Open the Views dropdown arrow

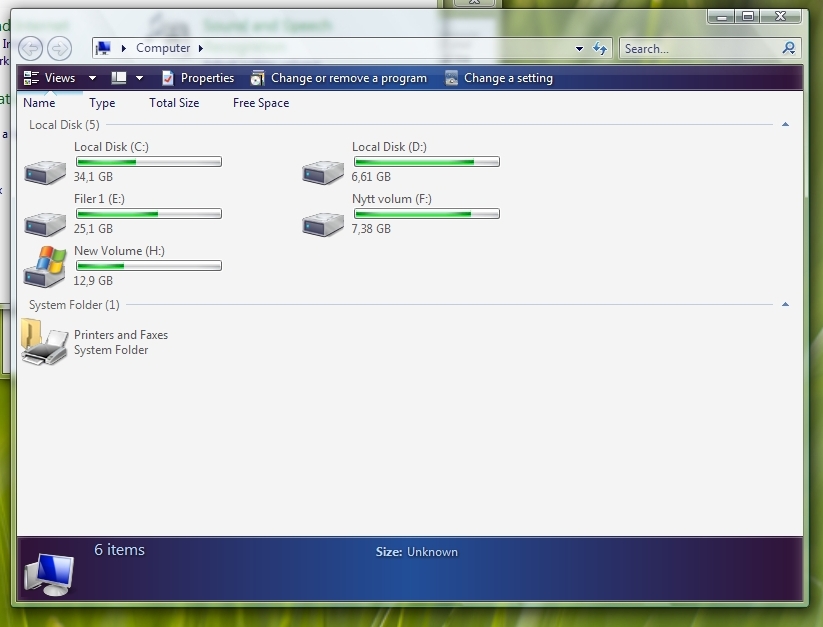point(92,78)
